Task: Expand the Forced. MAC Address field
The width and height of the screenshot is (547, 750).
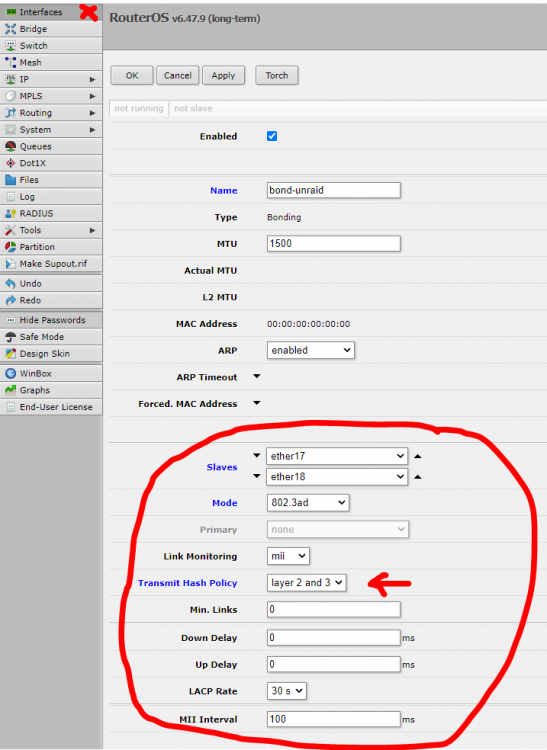Action: click(x=257, y=403)
